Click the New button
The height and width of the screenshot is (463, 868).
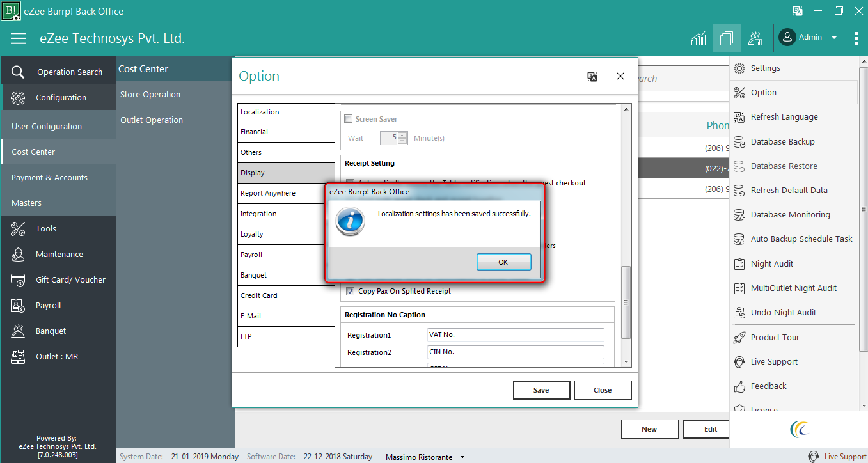pos(649,429)
